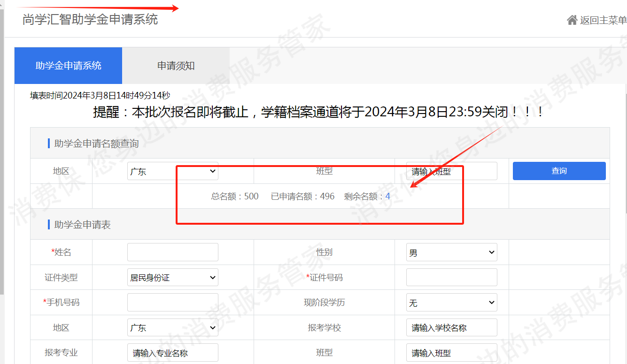Expand the 地区 dropdown in the quota query section

tap(173, 171)
